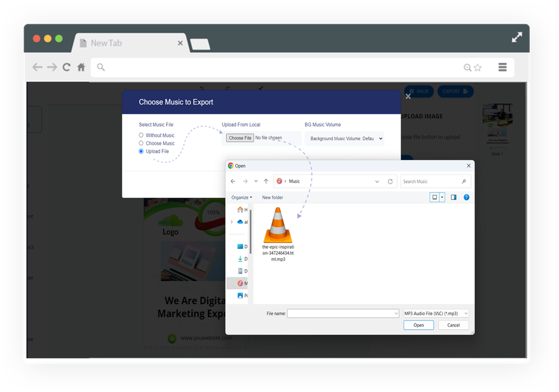Click the browser back arrow
This screenshot has height=392, width=559.
(37, 67)
